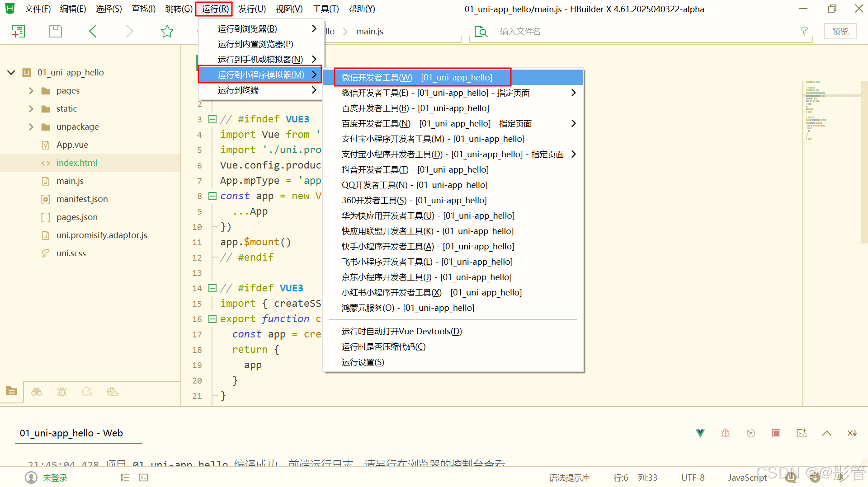Open the terminal icon in status bar

pyautogui.click(x=143, y=478)
